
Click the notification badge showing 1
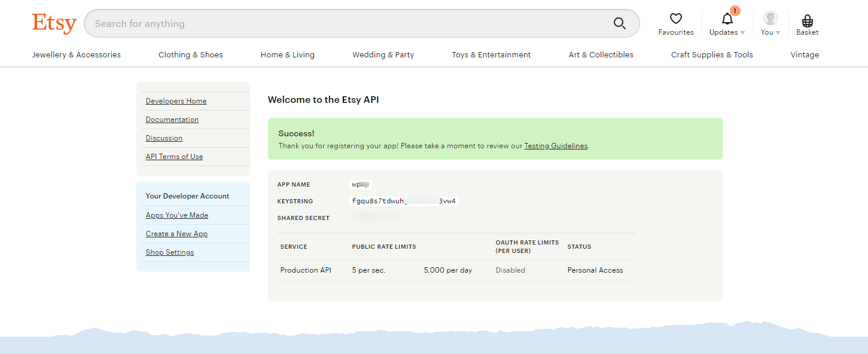(x=735, y=11)
